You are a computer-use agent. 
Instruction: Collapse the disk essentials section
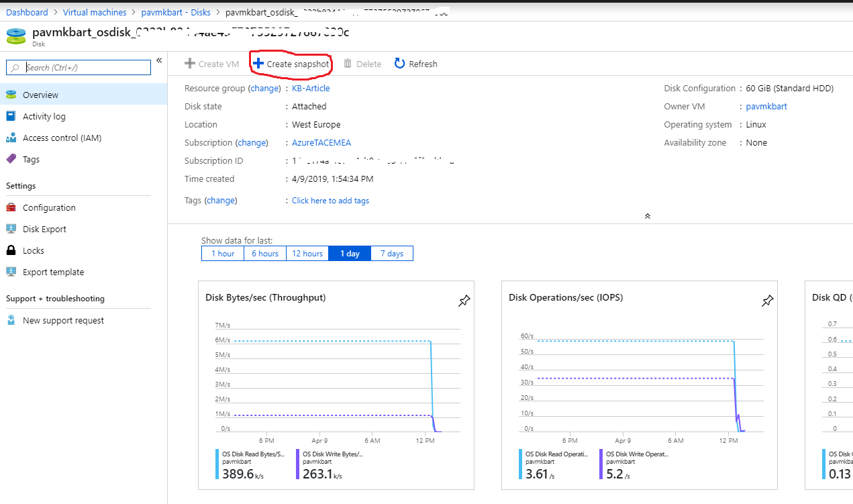647,216
